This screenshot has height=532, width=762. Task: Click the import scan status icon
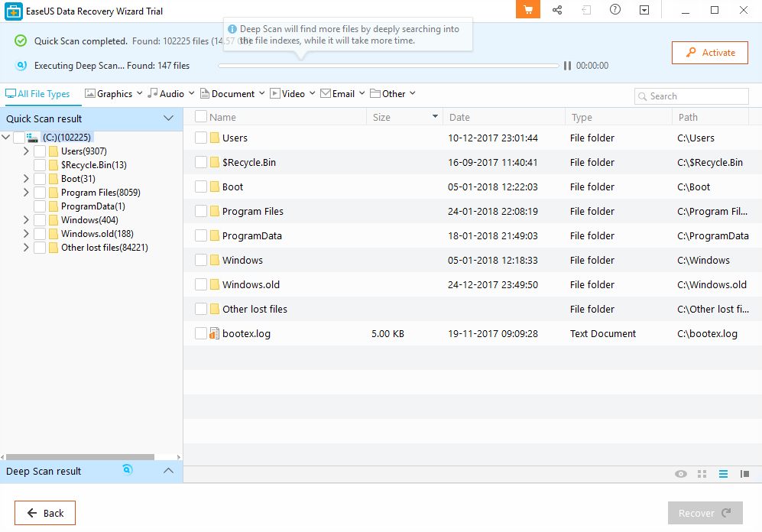pos(586,10)
